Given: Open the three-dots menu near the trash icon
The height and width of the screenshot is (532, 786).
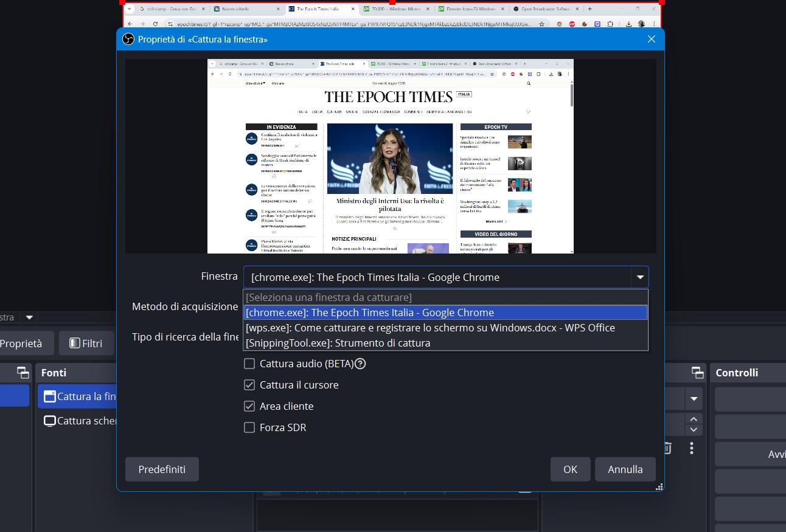Looking at the screenshot, I should click(x=692, y=448).
